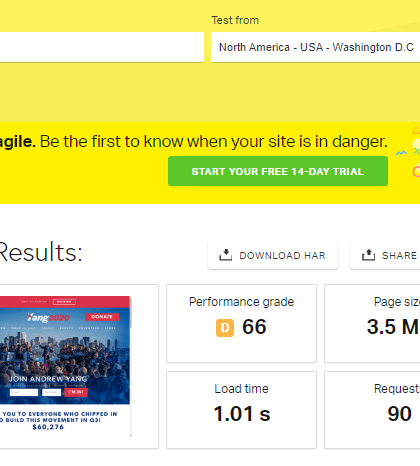Click the DOWNLOAD HAR button label
The width and height of the screenshot is (420, 466).
point(282,256)
